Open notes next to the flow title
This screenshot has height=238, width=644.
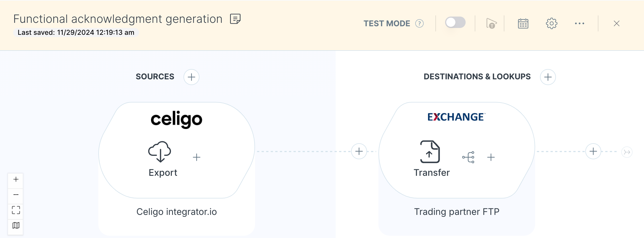235,19
